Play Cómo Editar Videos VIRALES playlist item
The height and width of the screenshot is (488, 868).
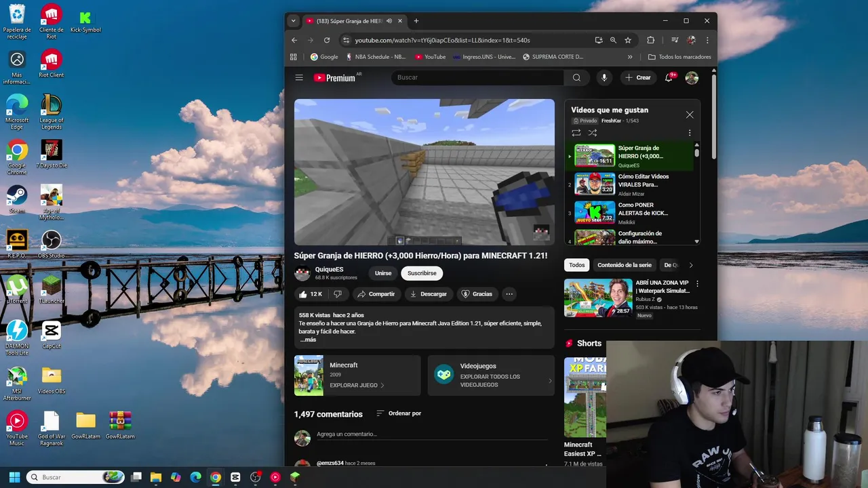[631, 184]
